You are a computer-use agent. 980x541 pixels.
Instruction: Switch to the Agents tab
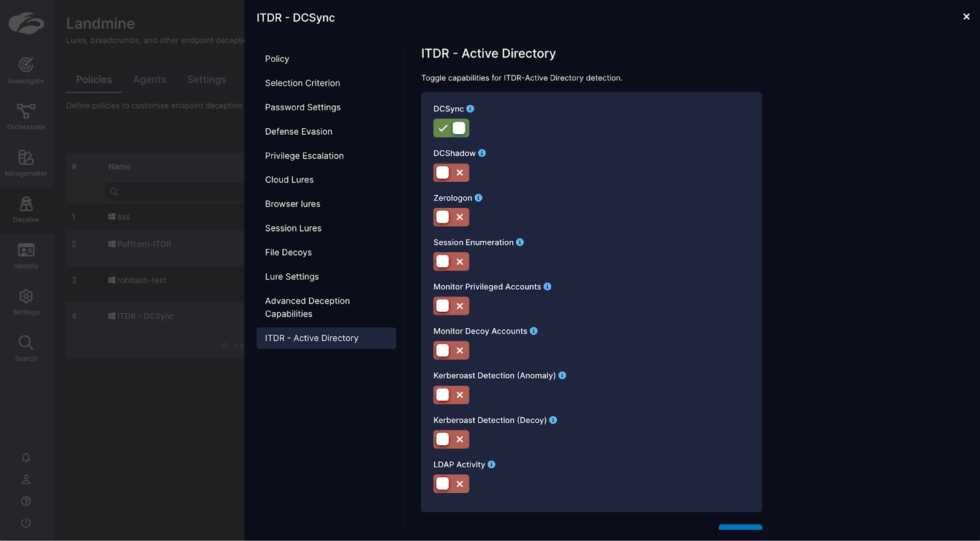[x=149, y=80]
